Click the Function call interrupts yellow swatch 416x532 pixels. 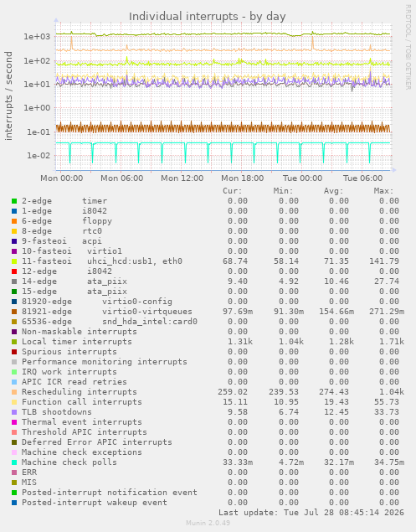[14, 402]
